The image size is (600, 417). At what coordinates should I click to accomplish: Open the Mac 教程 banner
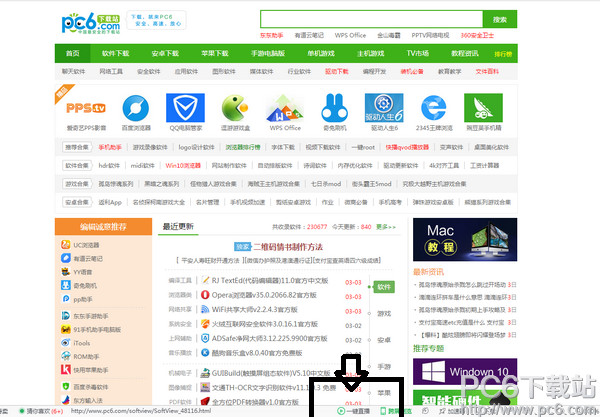pyautogui.click(x=465, y=239)
